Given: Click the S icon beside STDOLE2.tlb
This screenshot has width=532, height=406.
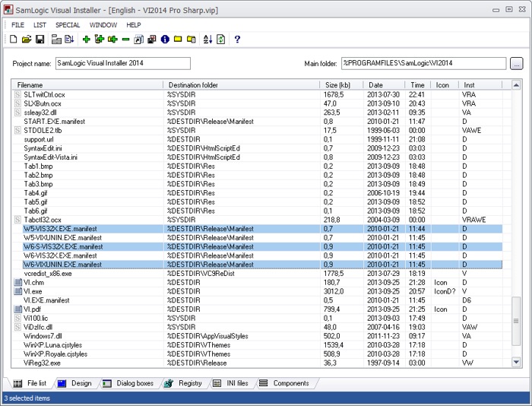Looking at the screenshot, I should coord(17,130).
